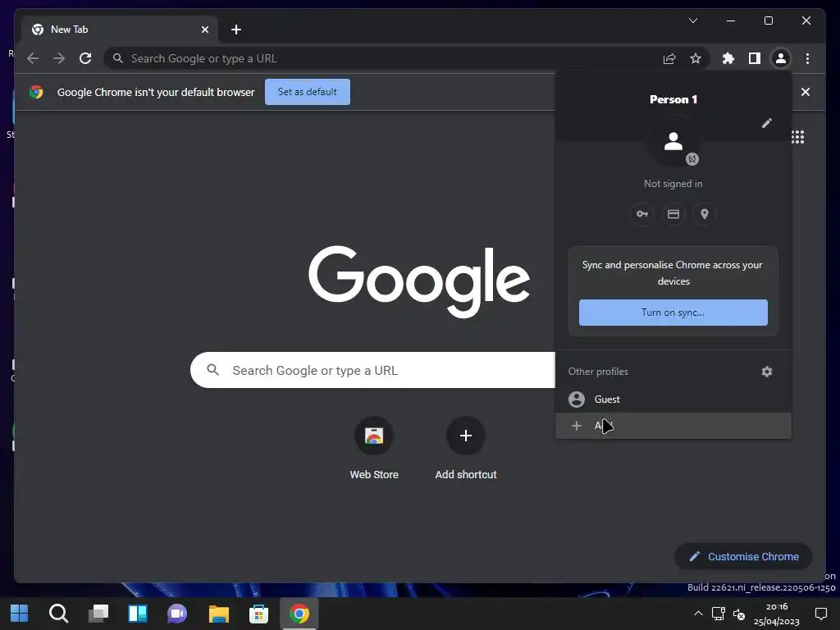Open the Extensions puzzle icon
This screenshot has height=630, width=840.
point(728,58)
